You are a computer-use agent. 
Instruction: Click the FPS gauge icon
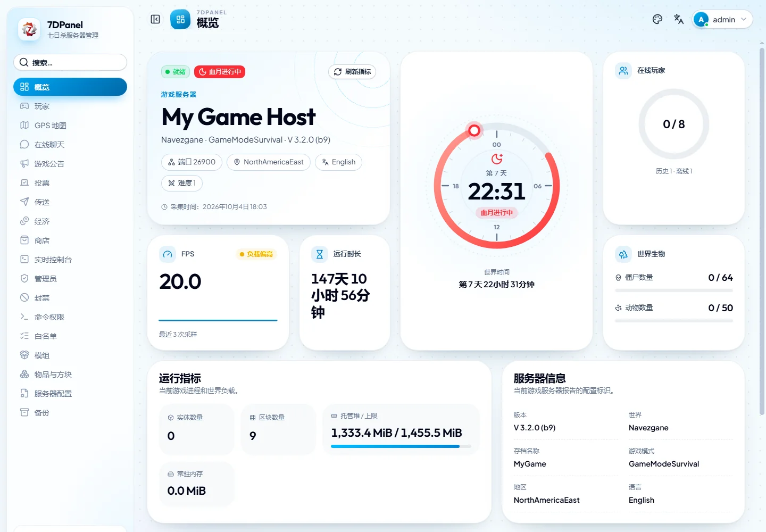(x=168, y=254)
